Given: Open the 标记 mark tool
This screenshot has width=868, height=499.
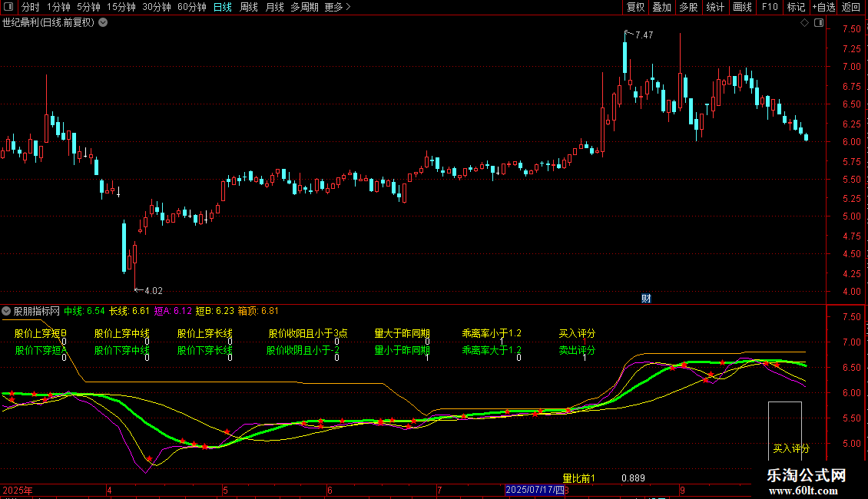Looking at the screenshot, I should (x=796, y=7).
